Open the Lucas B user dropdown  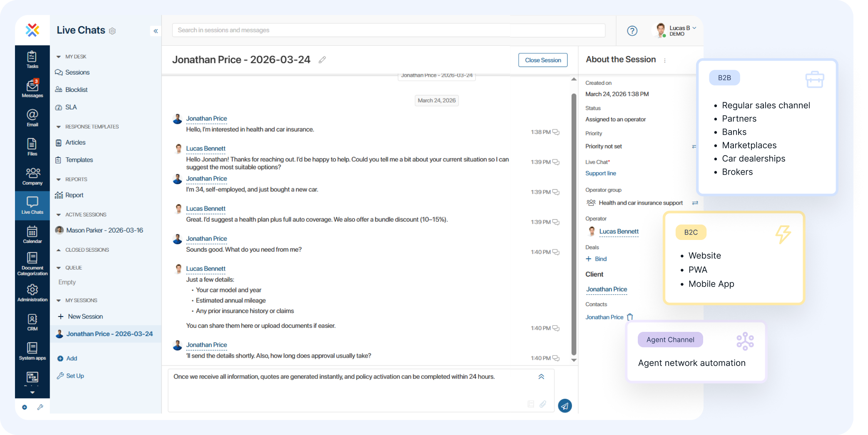coord(682,30)
